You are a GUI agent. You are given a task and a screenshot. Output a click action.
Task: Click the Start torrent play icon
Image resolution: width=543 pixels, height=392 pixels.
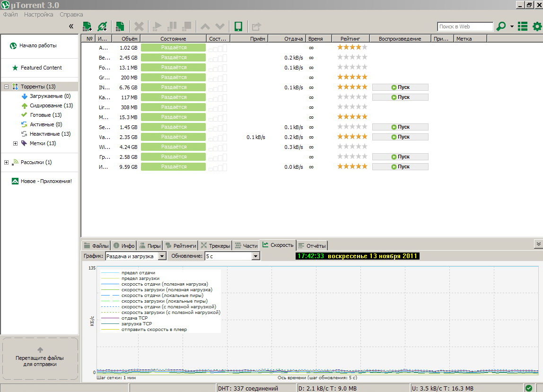157,26
